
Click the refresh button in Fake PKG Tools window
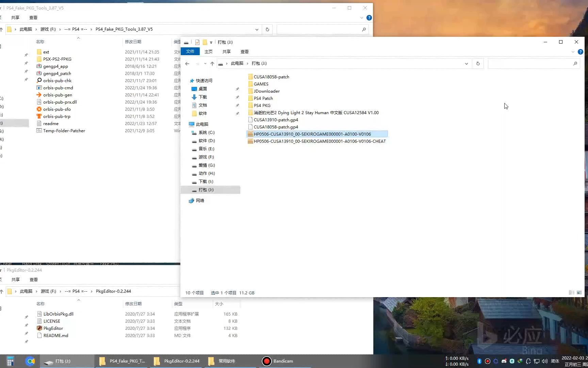point(267,30)
